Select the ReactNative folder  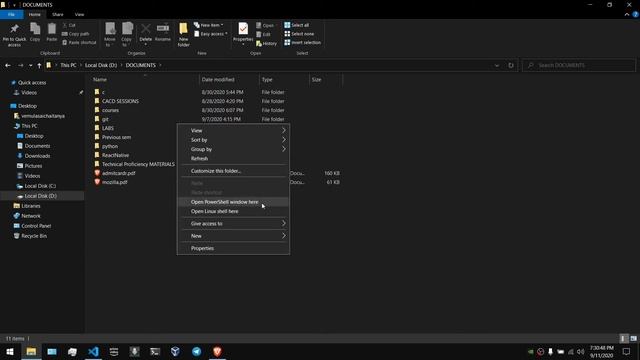[115, 155]
